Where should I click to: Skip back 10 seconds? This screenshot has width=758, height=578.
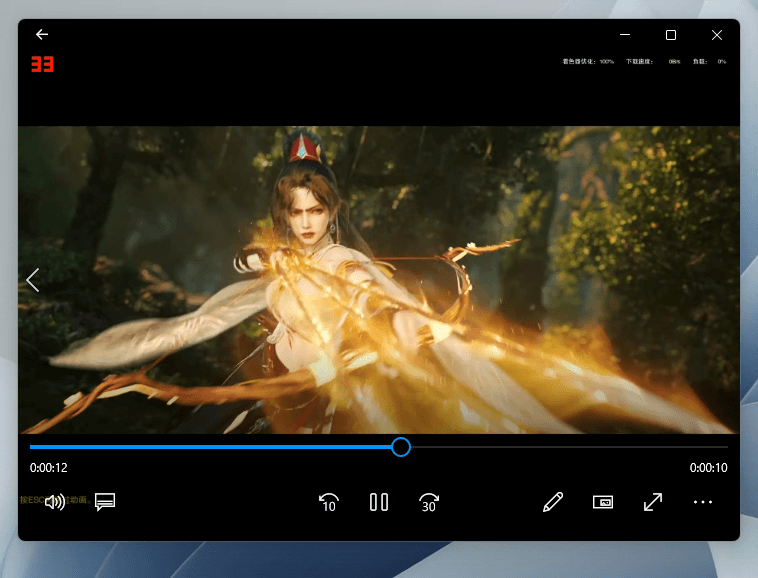coord(327,502)
